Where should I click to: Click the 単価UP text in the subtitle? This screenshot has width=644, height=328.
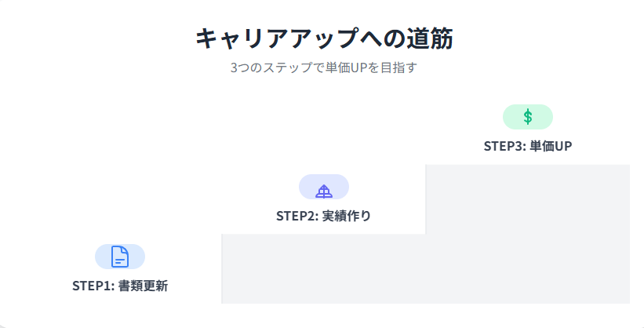click(x=346, y=67)
